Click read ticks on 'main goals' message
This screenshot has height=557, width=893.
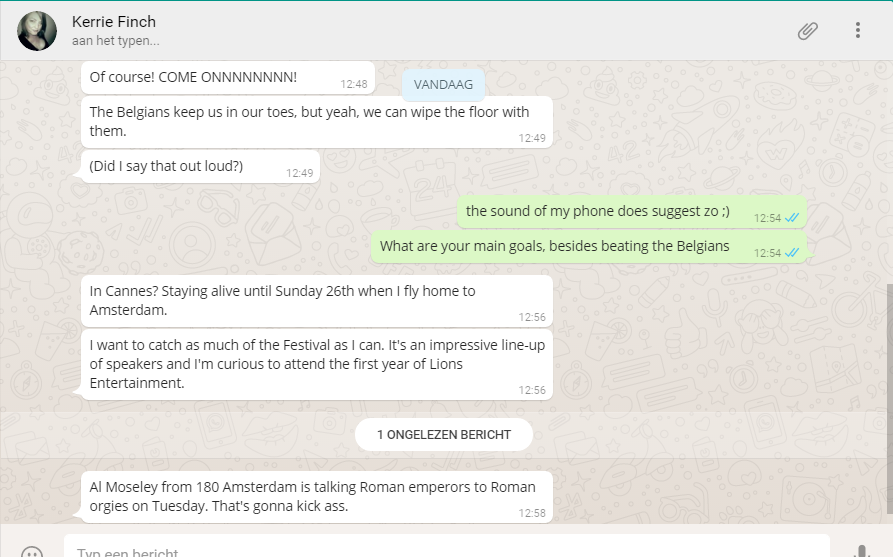click(x=793, y=253)
